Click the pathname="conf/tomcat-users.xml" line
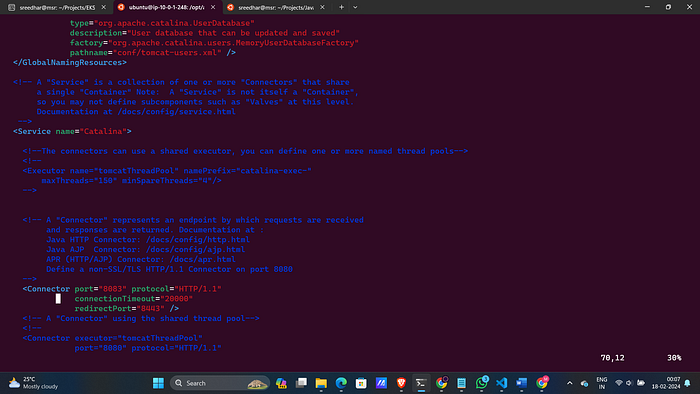Image resolution: width=700 pixels, height=394 pixels. coord(153,53)
